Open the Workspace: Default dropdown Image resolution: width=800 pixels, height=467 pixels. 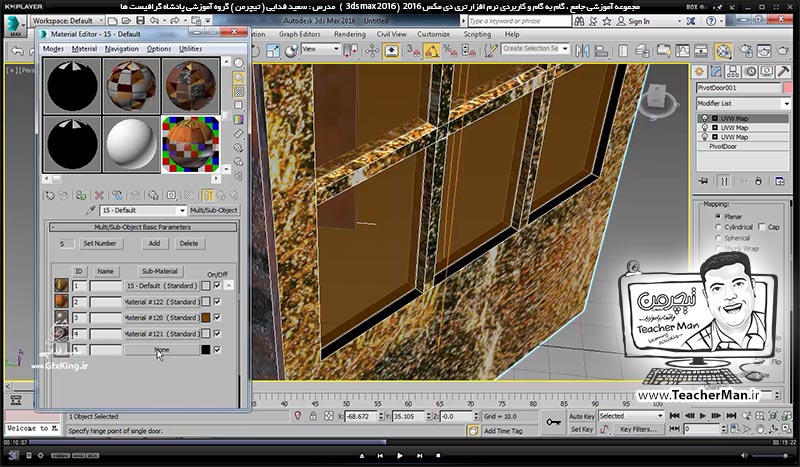(x=67, y=20)
